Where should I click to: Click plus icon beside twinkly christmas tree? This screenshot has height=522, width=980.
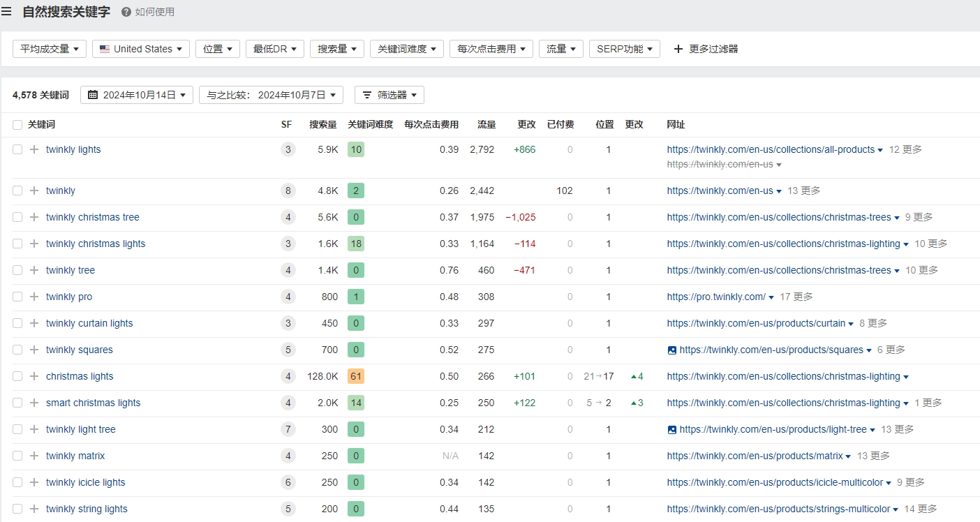[x=34, y=217]
